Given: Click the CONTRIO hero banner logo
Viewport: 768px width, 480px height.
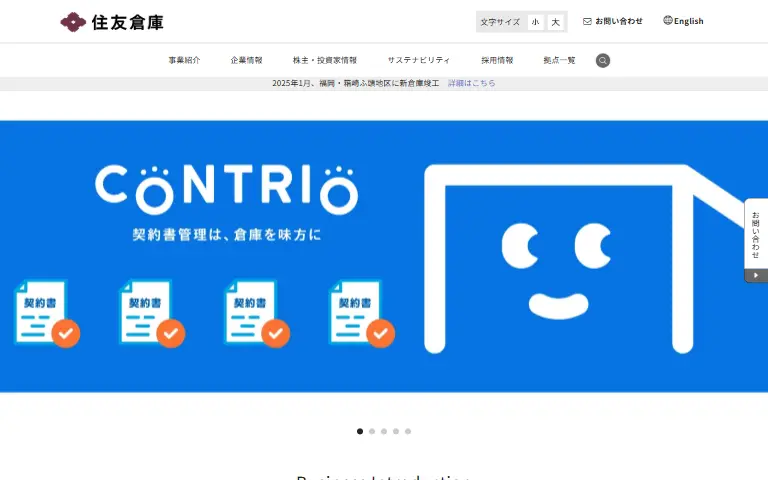Looking at the screenshot, I should pyautogui.click(x=227, y=190).
